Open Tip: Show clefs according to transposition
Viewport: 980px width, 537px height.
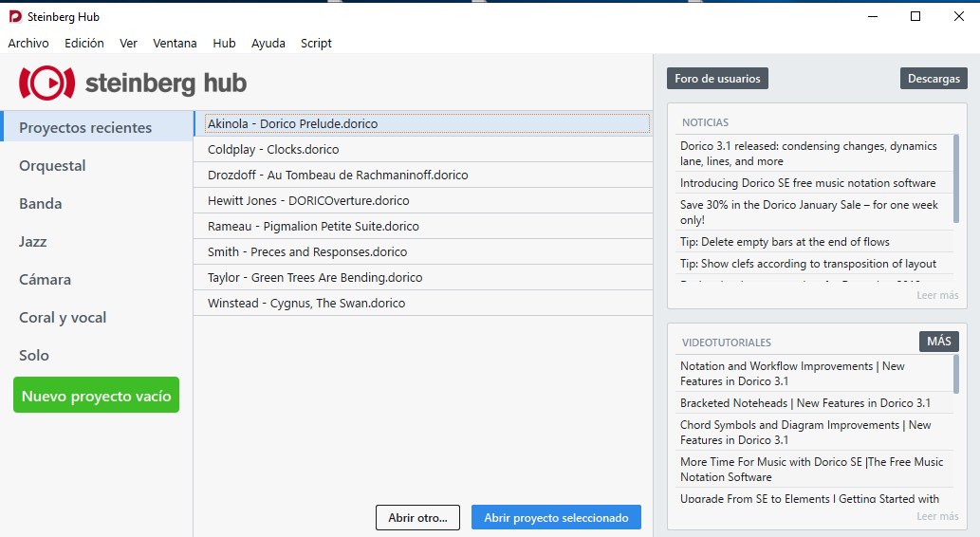pyautogui.click(x=814, y=263)
